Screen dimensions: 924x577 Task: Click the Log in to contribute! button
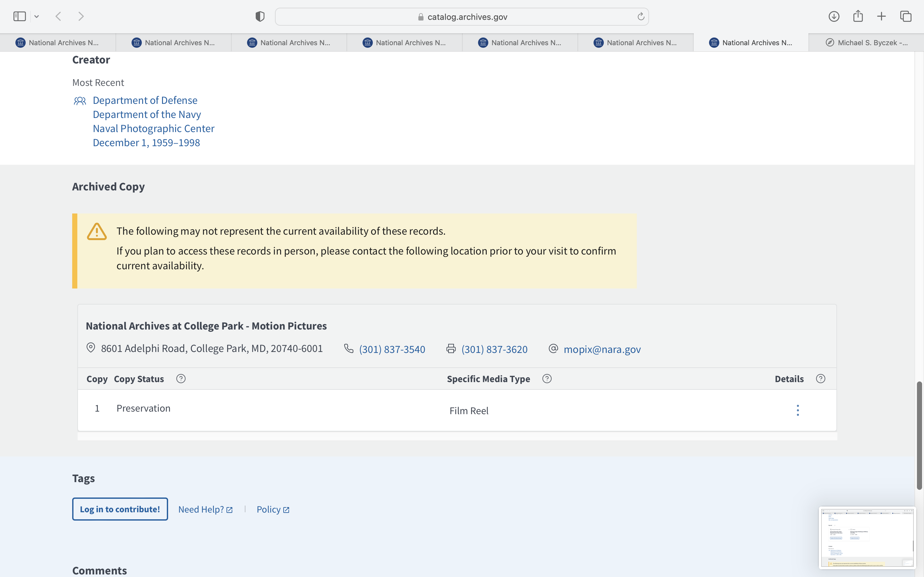coord(120,509)
